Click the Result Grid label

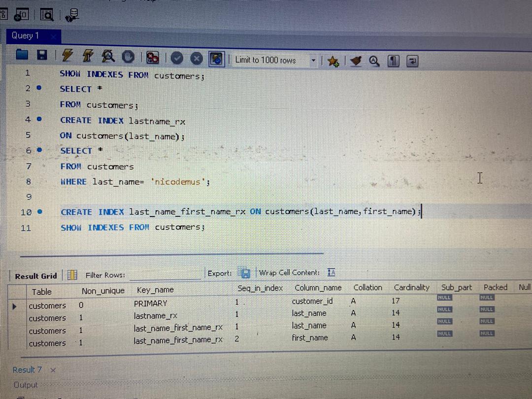coord(36,276)
